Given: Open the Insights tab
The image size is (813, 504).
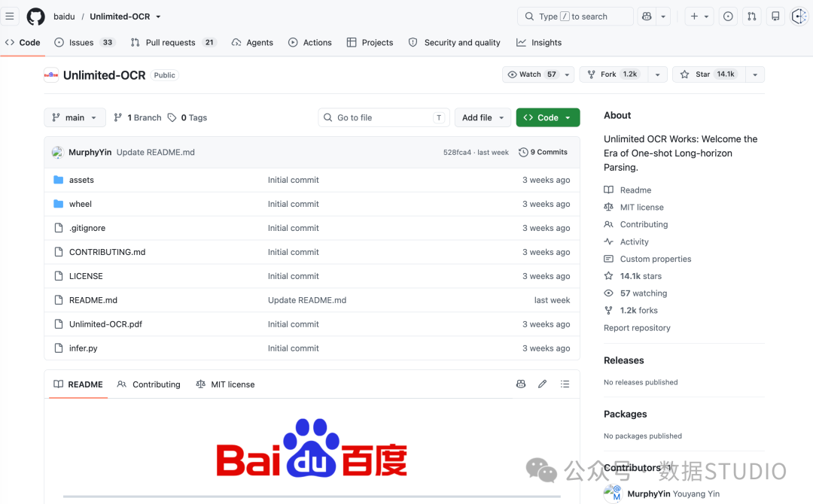Looking at the screenshot, I should pyautogui.click(x=539, y=42).
